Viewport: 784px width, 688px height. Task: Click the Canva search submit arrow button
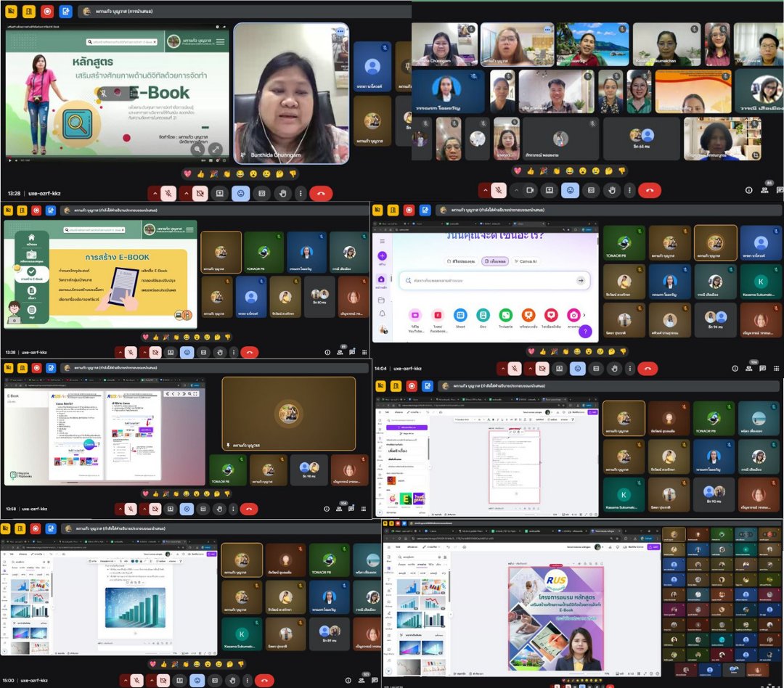coord(581,281)
